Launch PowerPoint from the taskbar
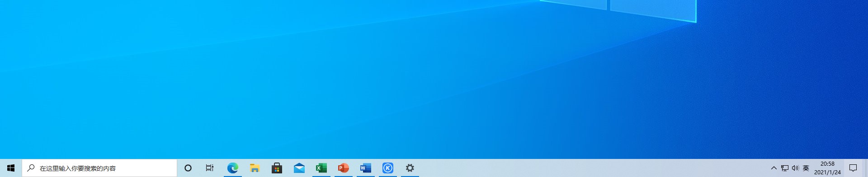Viewport: 868px width, 177px height. pyautogui.click(x=343, y=168)
